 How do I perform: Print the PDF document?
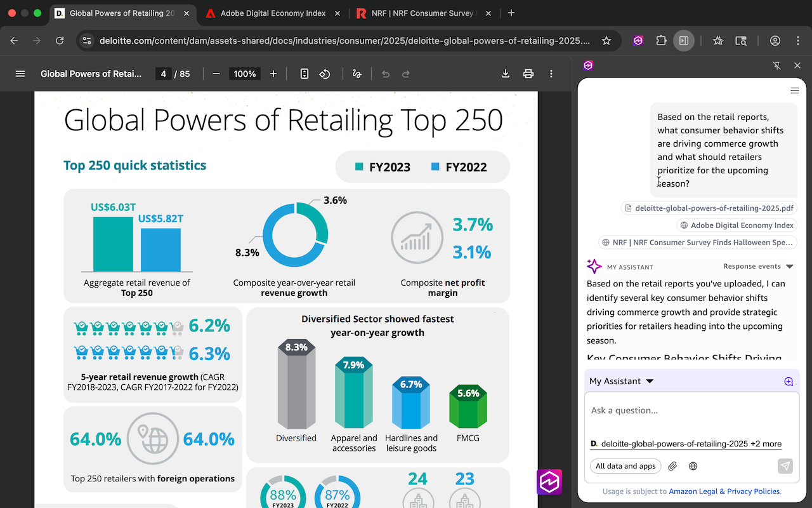[528, 74]
